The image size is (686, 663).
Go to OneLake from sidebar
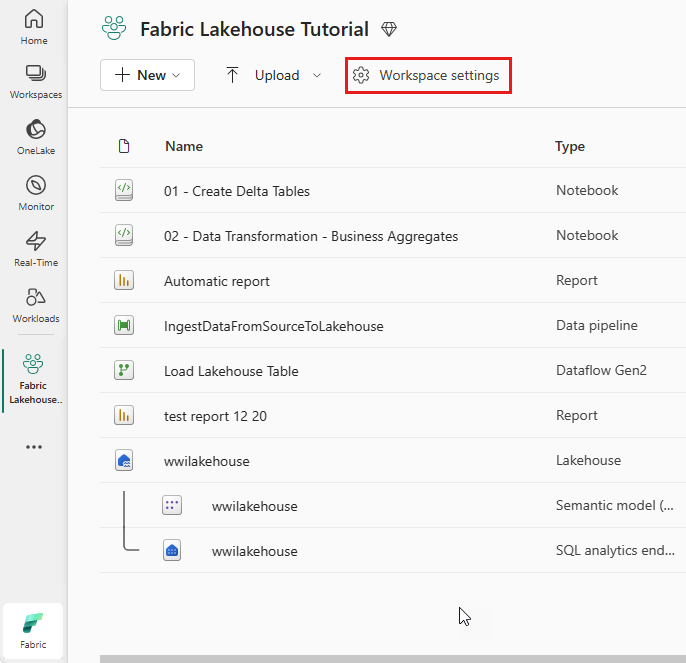coord(35,138)
